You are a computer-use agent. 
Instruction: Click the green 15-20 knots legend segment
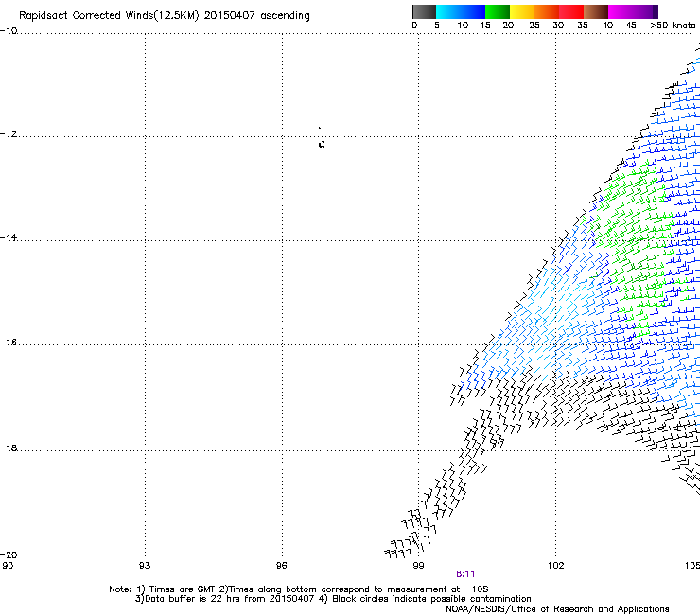coord(498,11)
